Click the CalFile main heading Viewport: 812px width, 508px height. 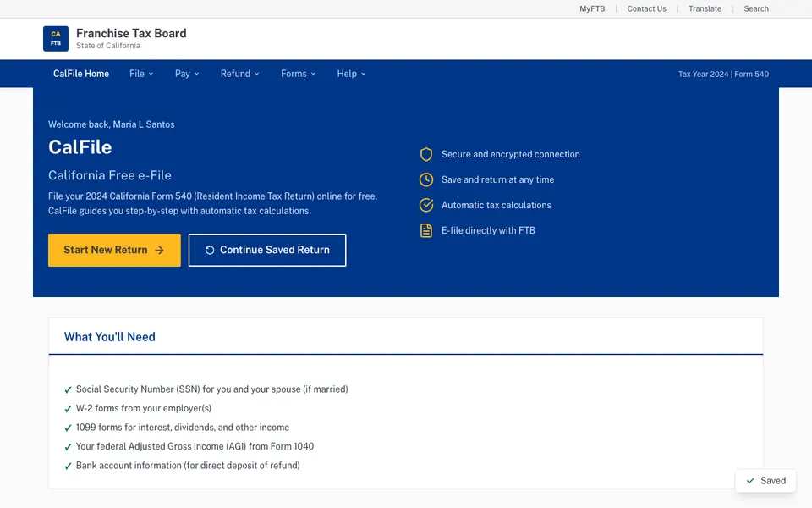pyautogui.click(x=80, y=147)
